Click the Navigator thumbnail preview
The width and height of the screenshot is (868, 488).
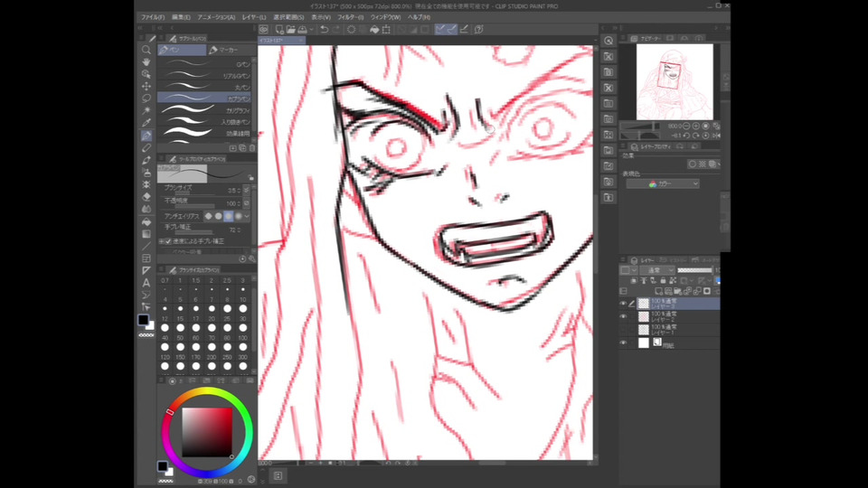[x=675, y=82]
